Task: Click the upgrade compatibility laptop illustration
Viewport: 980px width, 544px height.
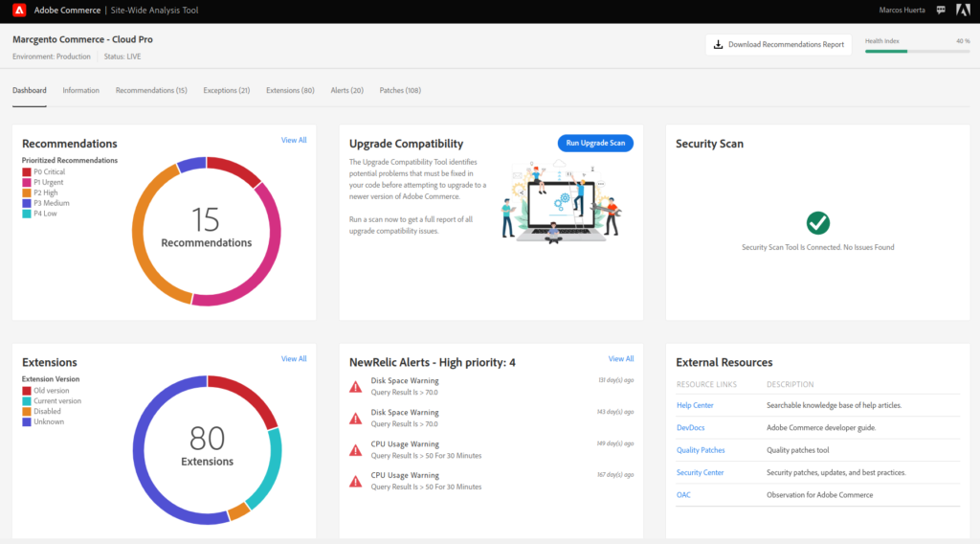Action: coord(561,203)
